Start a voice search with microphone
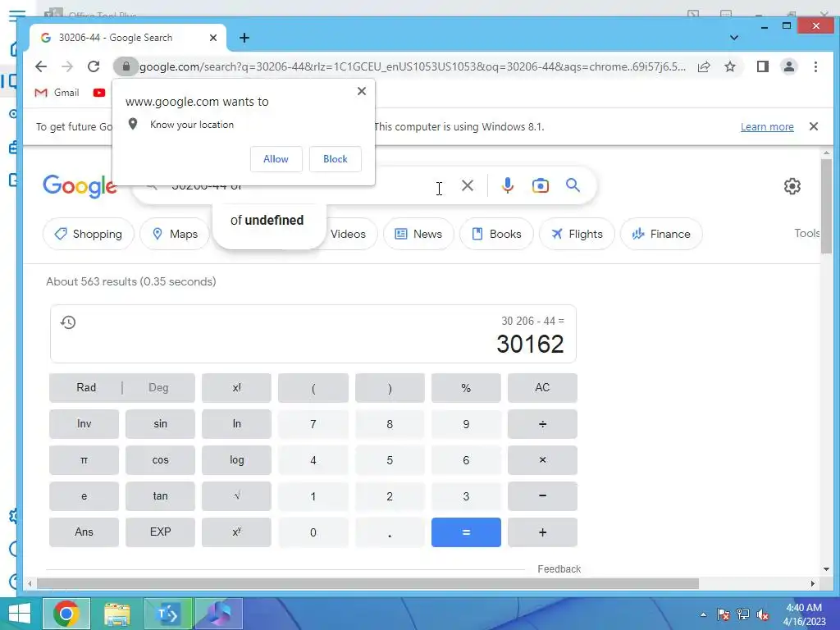840x630 pixels. point(507,185)
